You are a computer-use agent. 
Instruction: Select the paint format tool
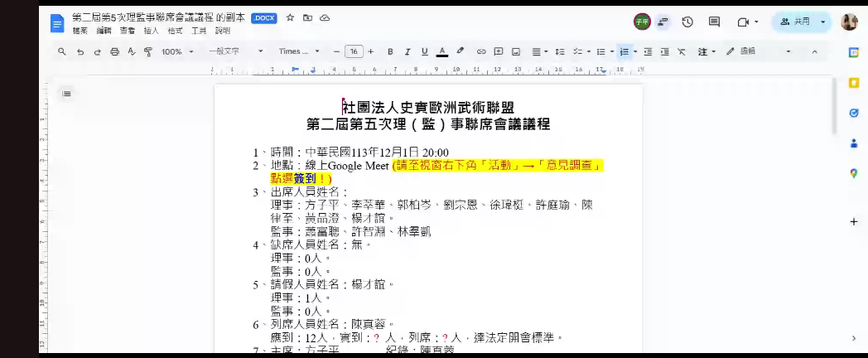click(x=148, y=51)
